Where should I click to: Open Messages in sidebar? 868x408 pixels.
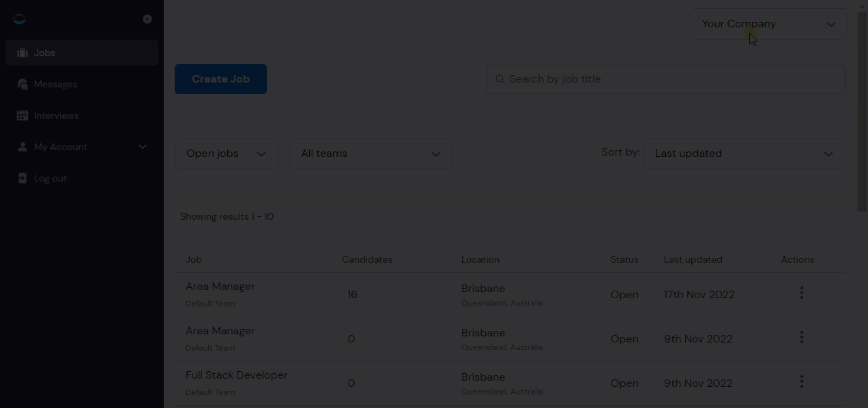(x=82, y=84)
